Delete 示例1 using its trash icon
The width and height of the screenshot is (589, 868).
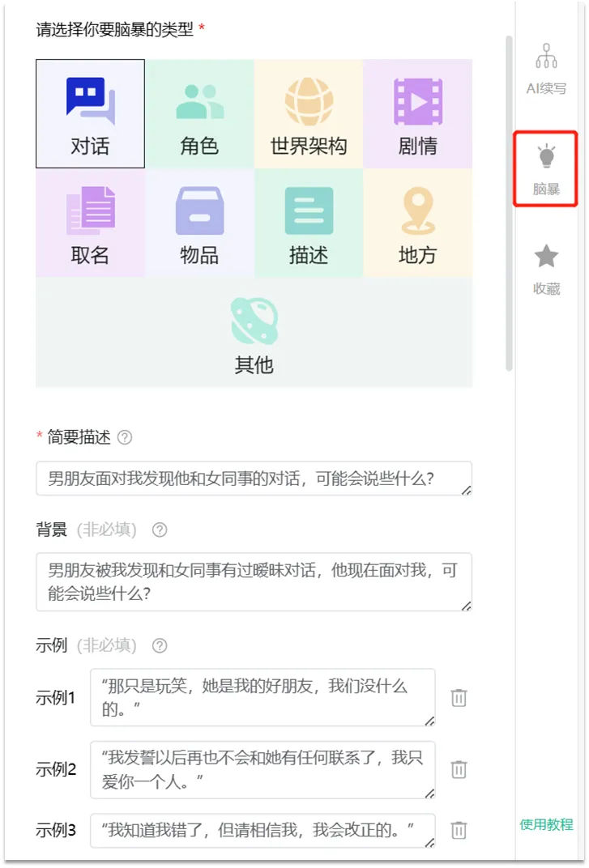point(459,698)
